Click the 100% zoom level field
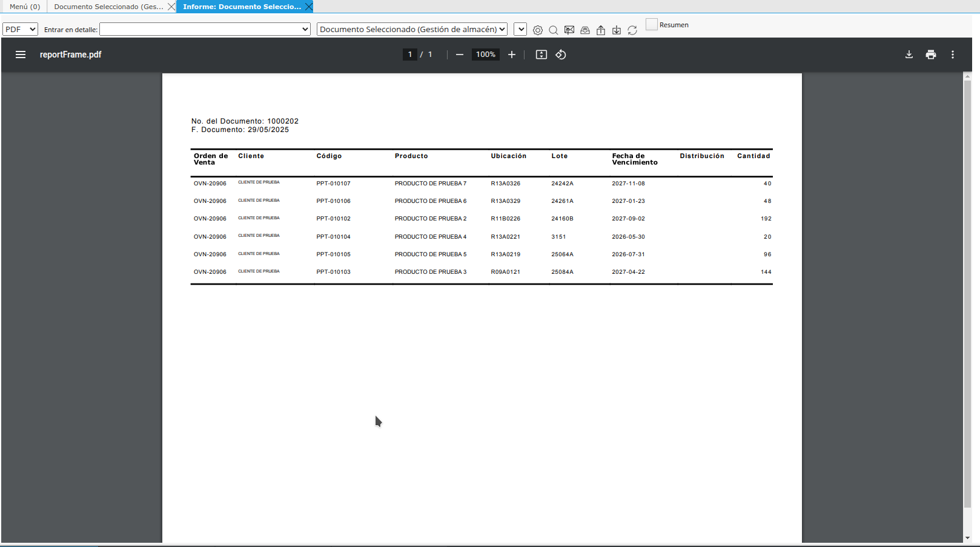The width and height of the screenshot is (980, 547). (x=486, y=55)
